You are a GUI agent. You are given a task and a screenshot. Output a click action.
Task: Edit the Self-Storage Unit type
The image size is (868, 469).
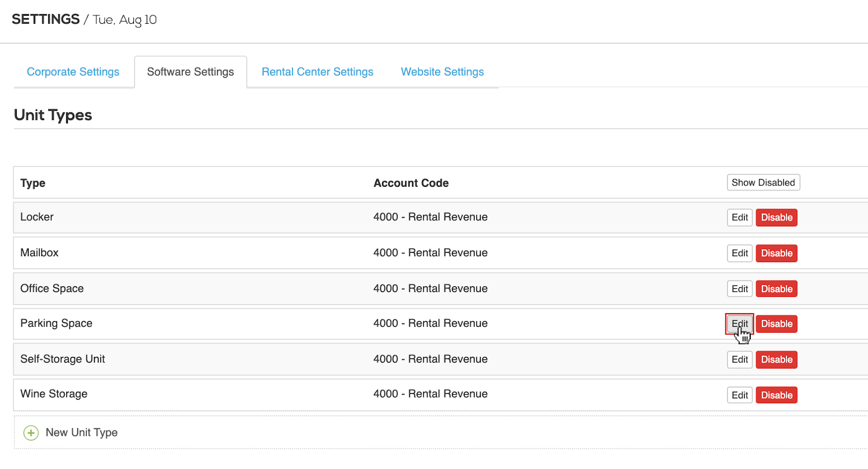click(x=739, y=359)
